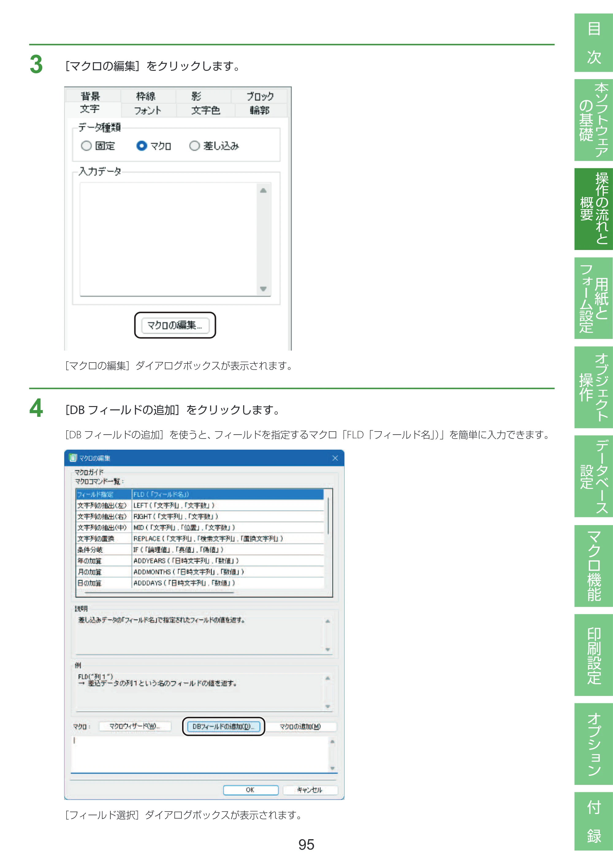
Task: Switch to the 文字 tab
Action: pos(93,109)
